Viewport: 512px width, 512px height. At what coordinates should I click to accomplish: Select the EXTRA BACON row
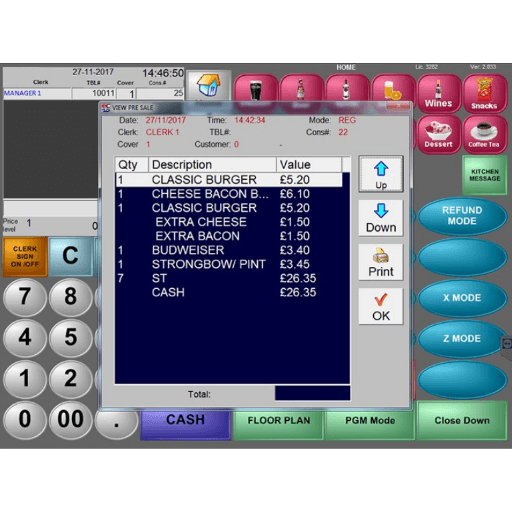(229, 236)
